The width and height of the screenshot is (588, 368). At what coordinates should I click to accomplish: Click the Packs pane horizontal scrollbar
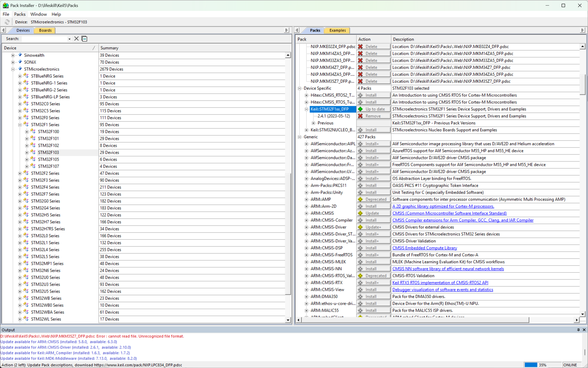(415, 320)
